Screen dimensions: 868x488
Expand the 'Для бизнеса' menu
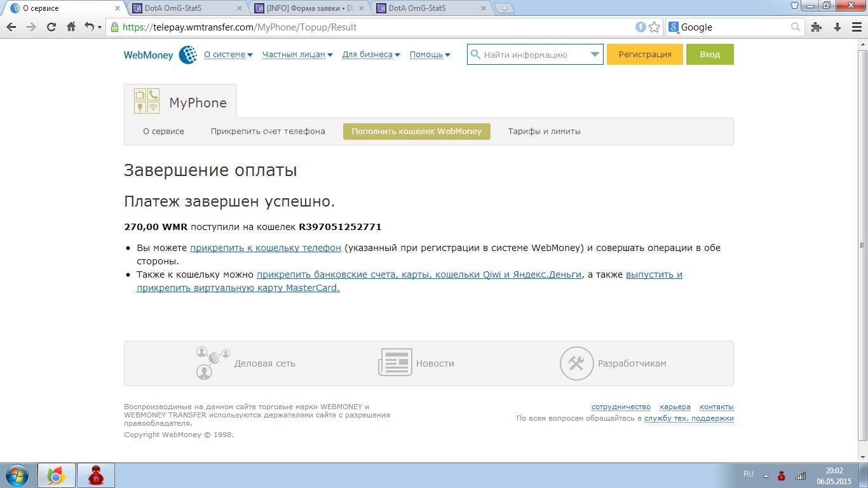[x=371, y=55]
